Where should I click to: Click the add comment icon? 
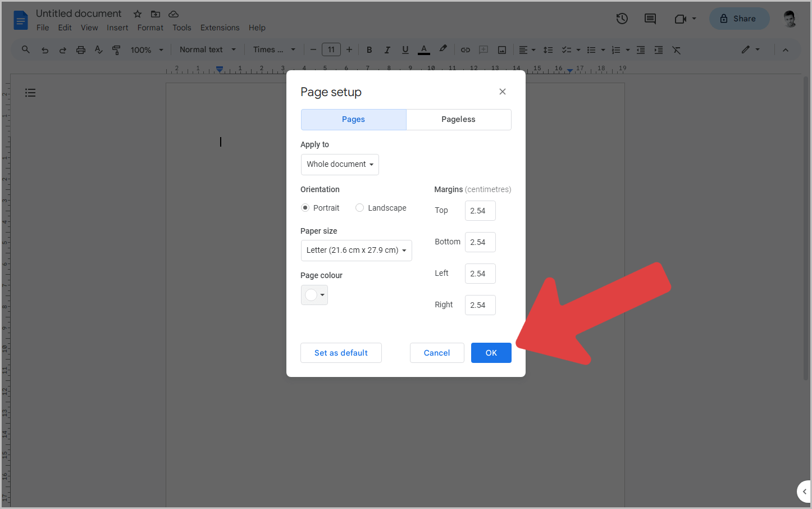tap(483, 49)
